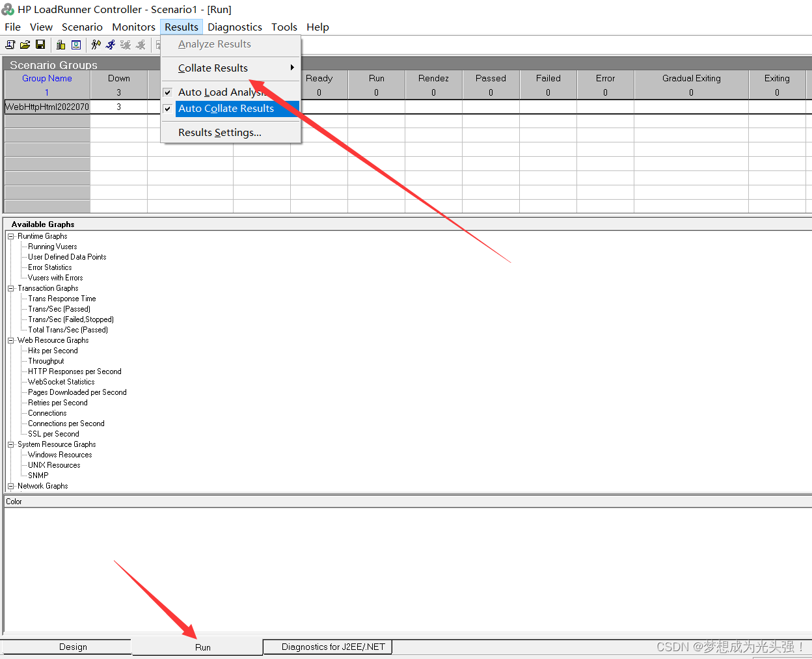Open the View menu
This screenshot has height=659, width=812.
click(x=41, y=27)
